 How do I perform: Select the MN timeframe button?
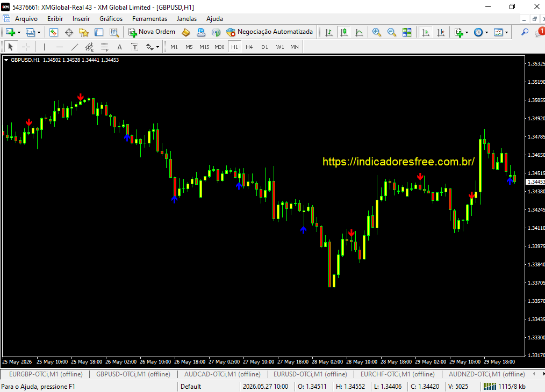click(295, 47)
